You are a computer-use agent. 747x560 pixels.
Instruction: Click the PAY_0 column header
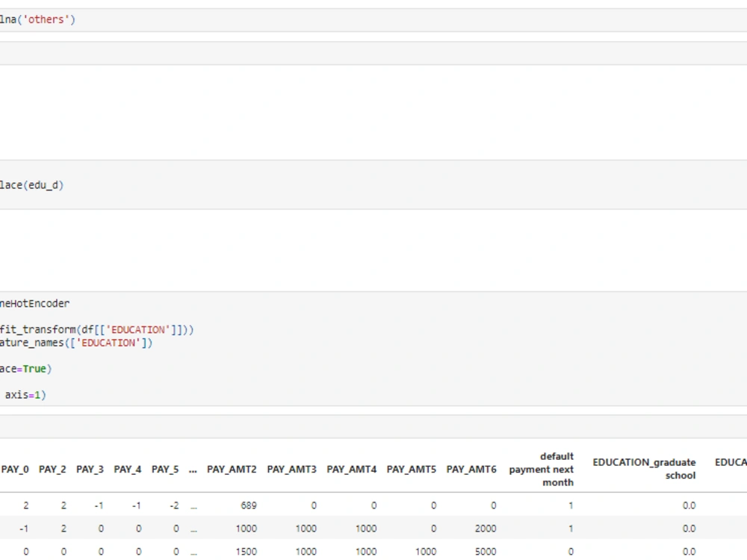[x=15, y=470]
